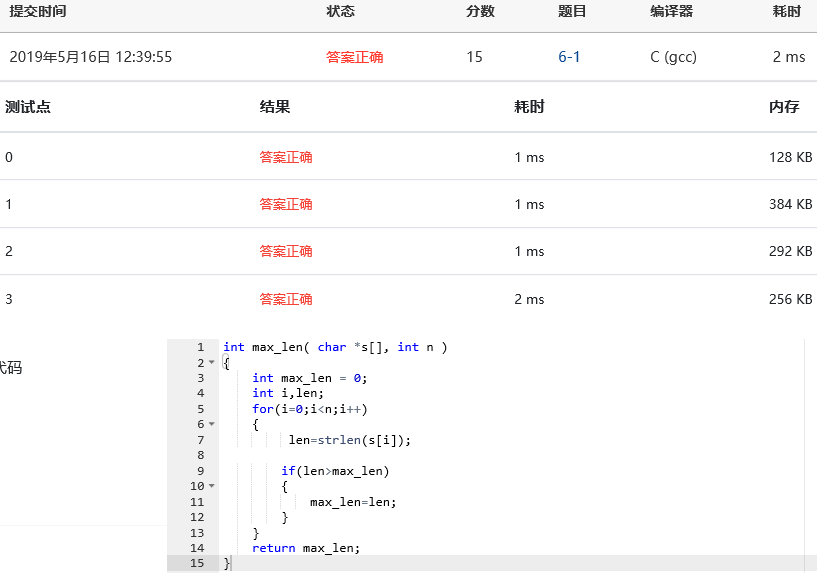Click the for loop statement on line 5
This screenshot has height=573, width=817.
coord(310,409)
